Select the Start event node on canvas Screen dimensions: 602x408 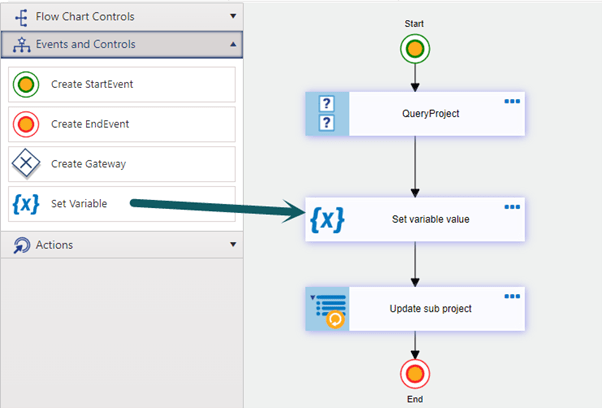415,49
